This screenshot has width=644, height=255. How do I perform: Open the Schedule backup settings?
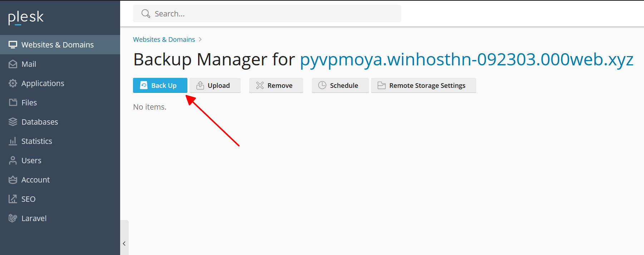340,85
